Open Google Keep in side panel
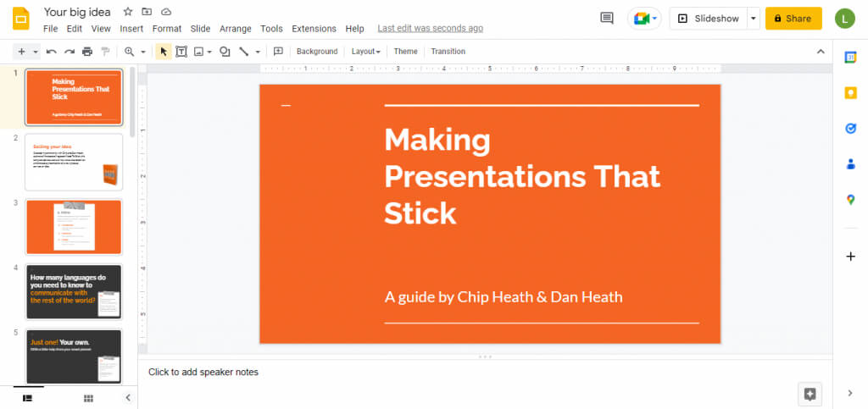 click(850, 93)
